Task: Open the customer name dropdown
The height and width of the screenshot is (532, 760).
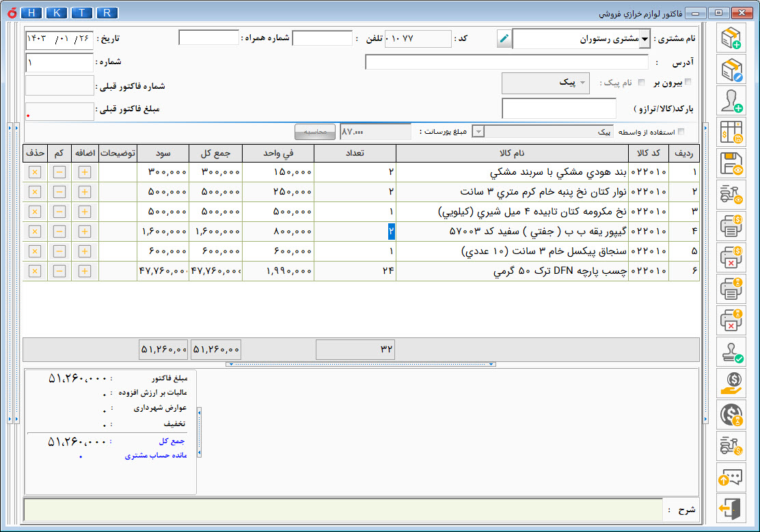Action: (x=644, y=39)
